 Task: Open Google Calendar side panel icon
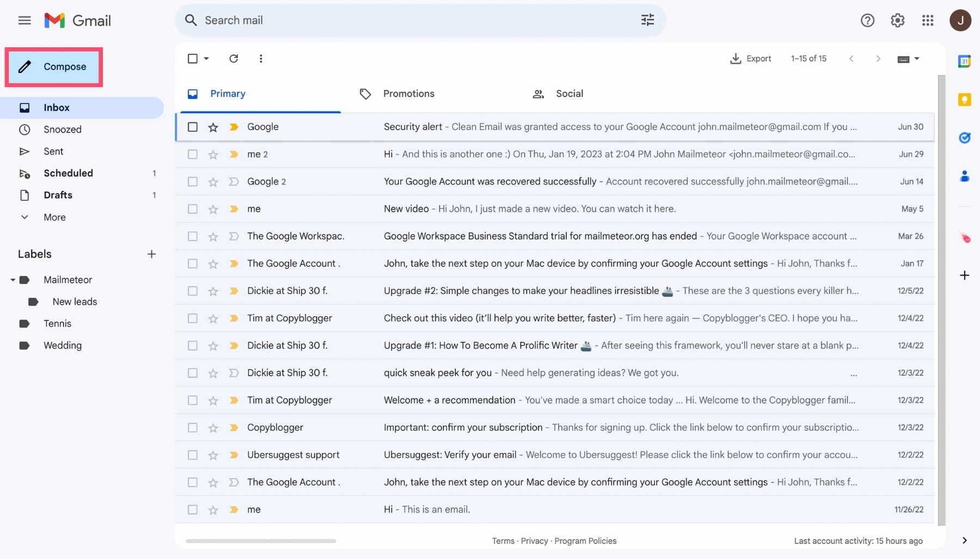click(x=964, y=62)
